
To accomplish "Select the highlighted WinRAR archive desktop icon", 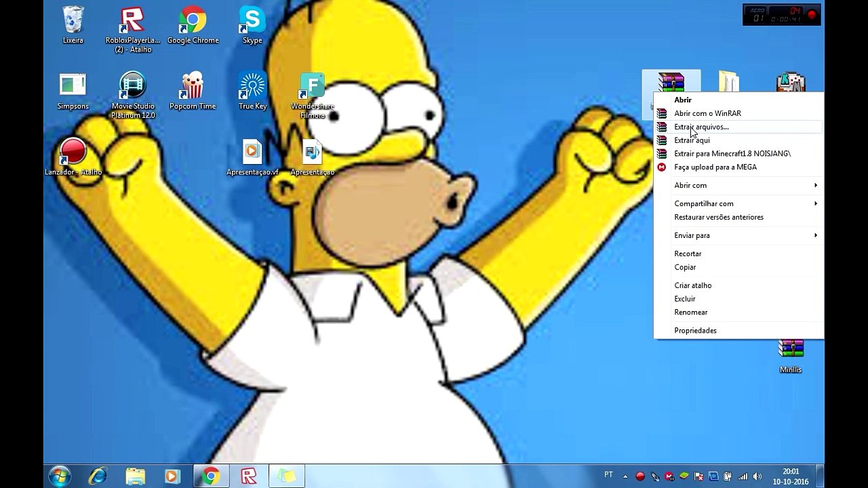I will click(x=671, y=82).
